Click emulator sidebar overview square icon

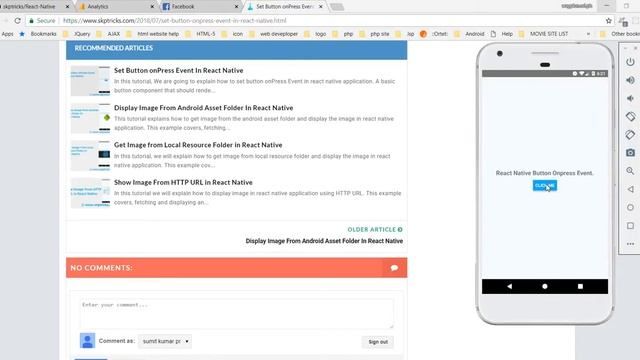coord(630,226)
